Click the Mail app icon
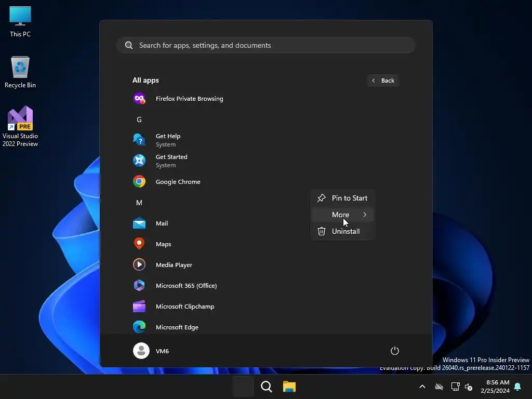The height and width of the screenshot is (399, 532). coord(139,223)
